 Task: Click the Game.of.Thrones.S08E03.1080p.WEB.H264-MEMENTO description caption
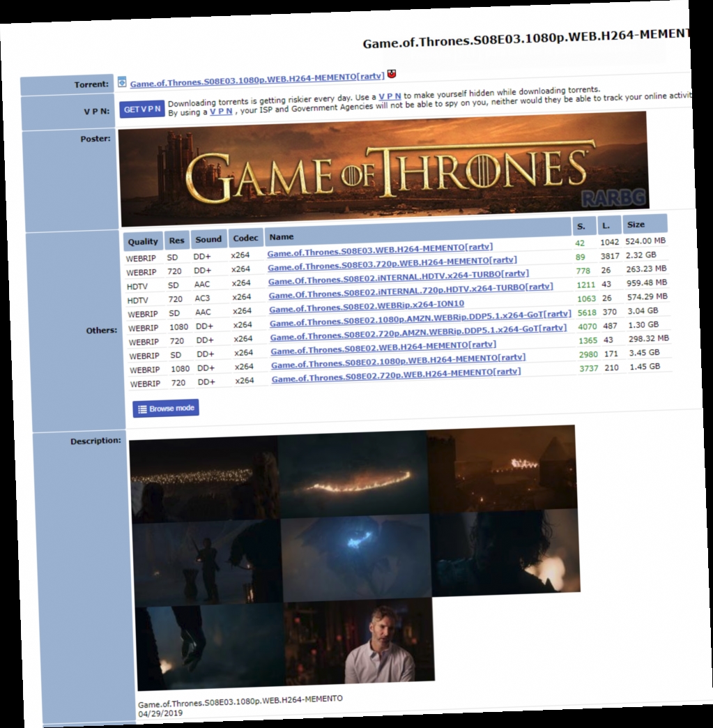coord(240,702)
